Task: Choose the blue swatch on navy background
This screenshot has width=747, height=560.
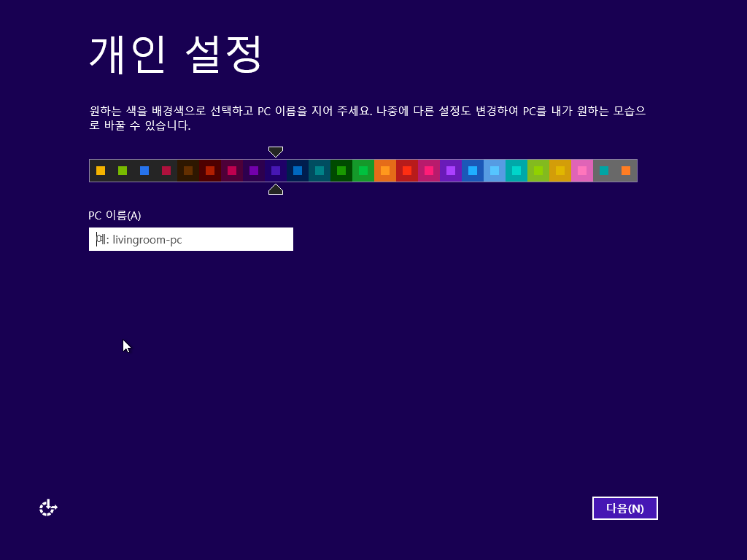Action: [x=298, y=171]
